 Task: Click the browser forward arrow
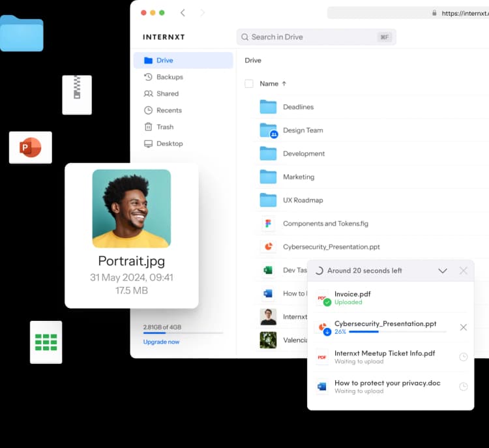coord(202,13)
